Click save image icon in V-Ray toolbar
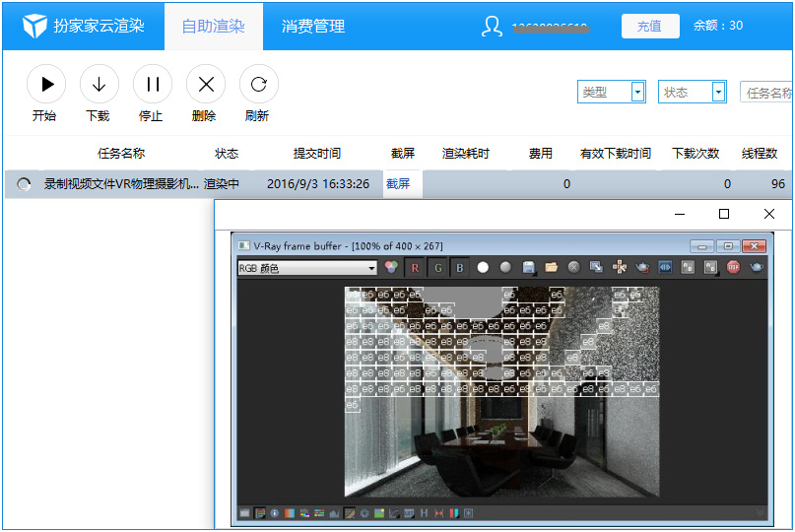Viewport: 795px width, 532px height. tap(529, 267)
